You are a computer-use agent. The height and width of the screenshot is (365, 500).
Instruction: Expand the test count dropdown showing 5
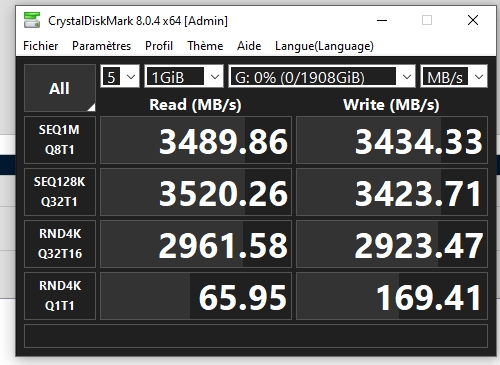(x=120, y=77)
